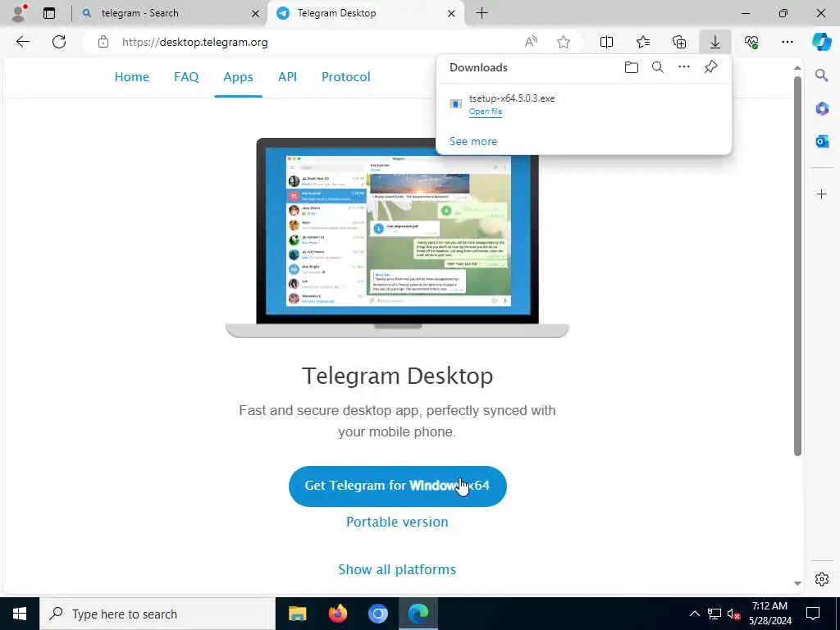Open the clock showing 7:12 AM
This screenshot has width=840, height=630.
pos(769,614)
